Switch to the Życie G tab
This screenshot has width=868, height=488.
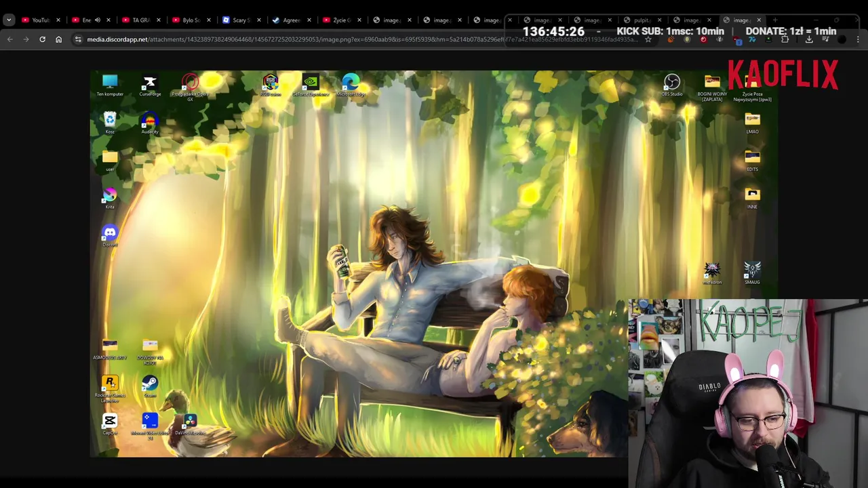341,20
